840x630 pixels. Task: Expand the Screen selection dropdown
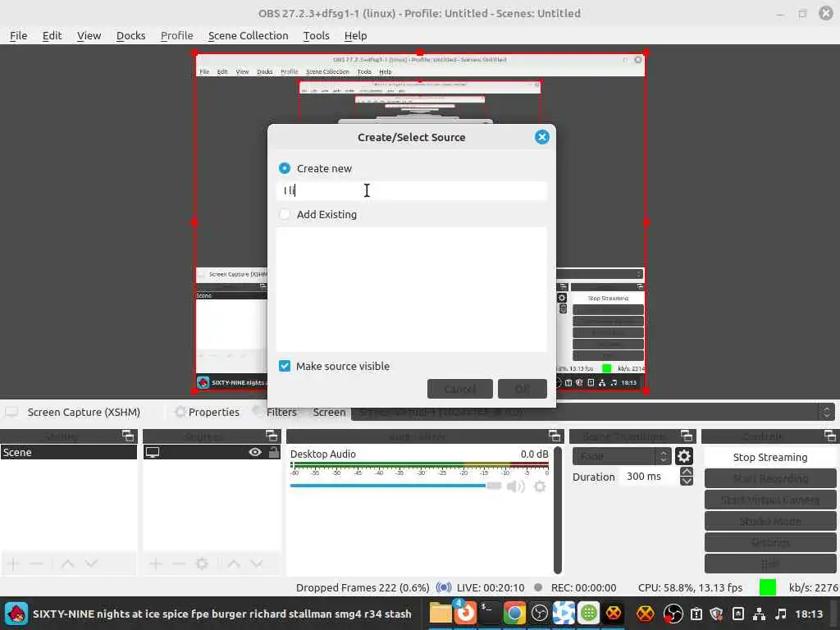coord(592,412)
